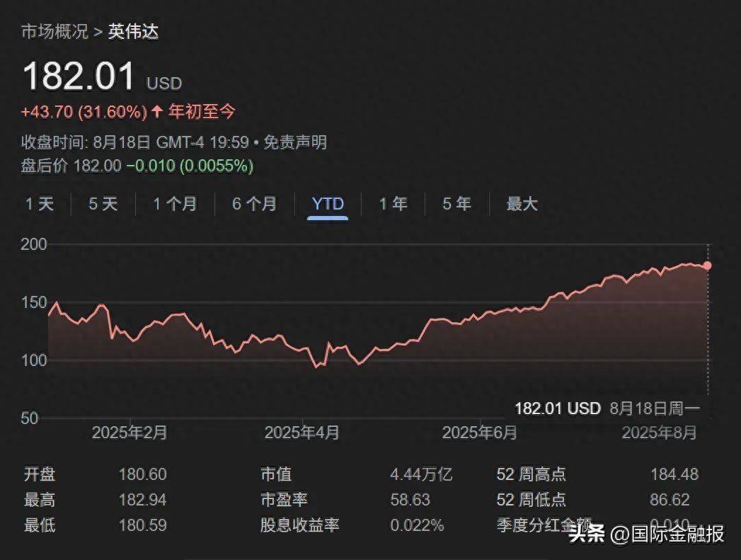Viewport: 741px width, 560px height.
Task: Click the 86.62 52-week low value
Action: tap(670, 500)
